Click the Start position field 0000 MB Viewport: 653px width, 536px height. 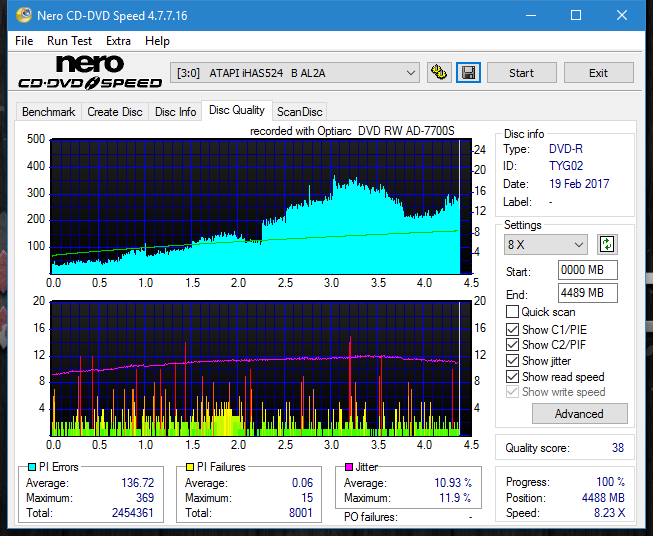tap(588, 270)
